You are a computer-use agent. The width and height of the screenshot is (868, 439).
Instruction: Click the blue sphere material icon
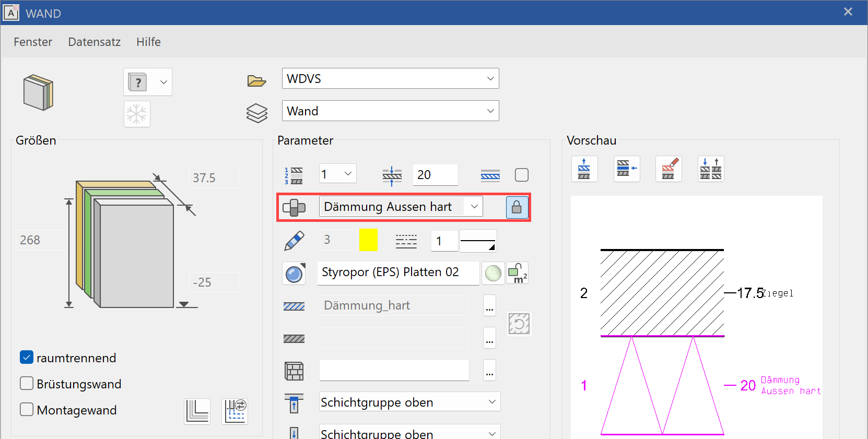point(294,273)
